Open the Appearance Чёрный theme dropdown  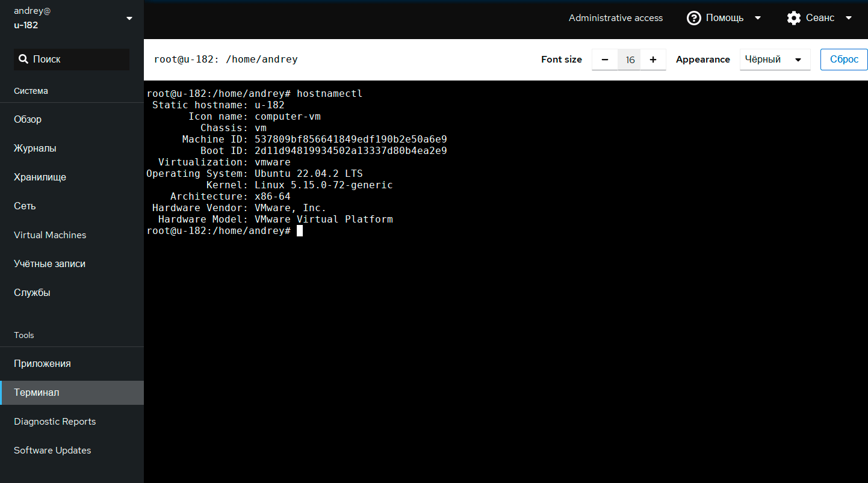[x=775, y=60]
